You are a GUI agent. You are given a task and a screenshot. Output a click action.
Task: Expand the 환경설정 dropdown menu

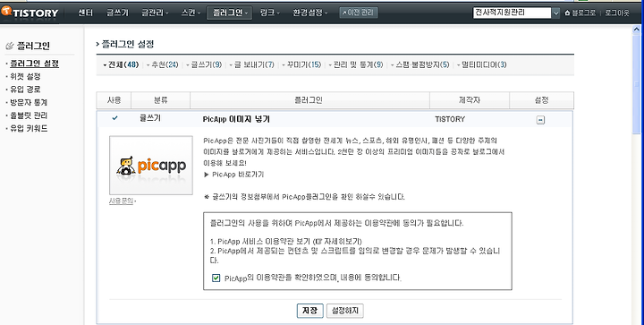pyautogui.click(x=309, y=13)
